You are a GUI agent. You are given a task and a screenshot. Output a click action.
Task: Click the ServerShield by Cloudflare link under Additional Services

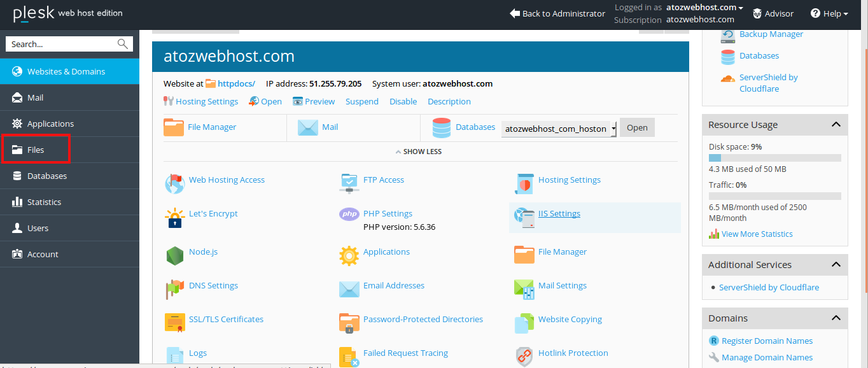point(769,288)
